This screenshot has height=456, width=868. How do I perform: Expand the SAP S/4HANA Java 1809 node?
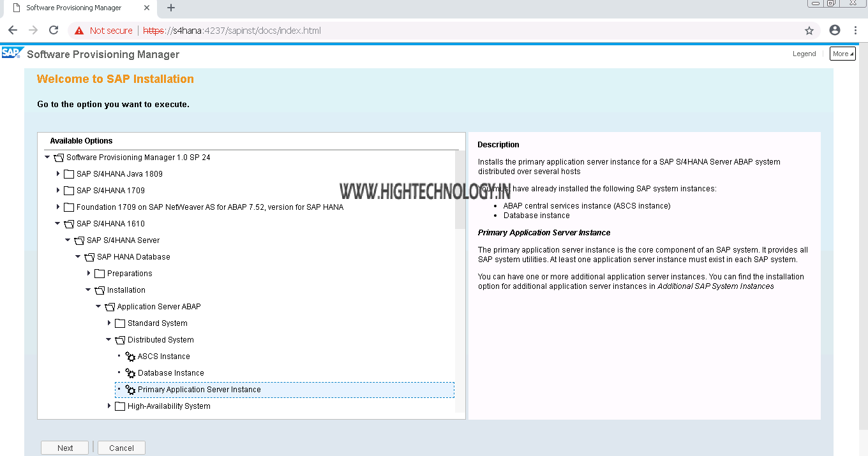coord(58,174)
